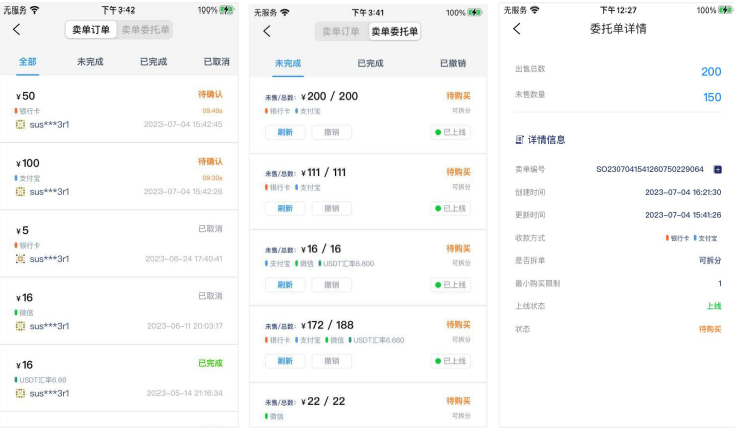Screen dimensions: 735x431
Task: Tap countdown 09:49s on ¥50 order
Action: [x=212, y=111]
